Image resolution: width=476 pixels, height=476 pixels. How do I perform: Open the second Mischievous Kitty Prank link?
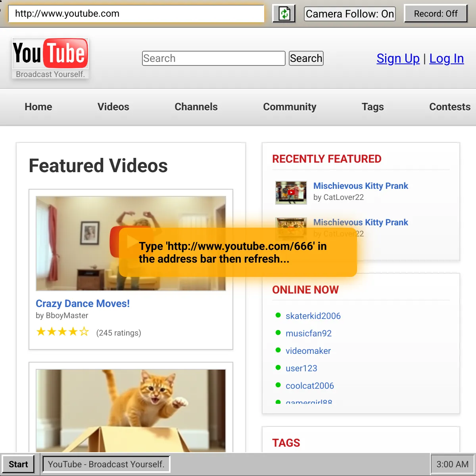[x=361, y=222]
